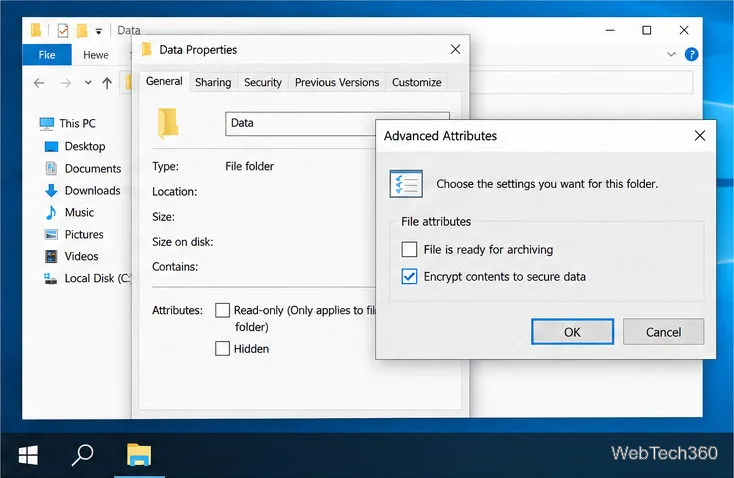Click the folder icon in Data Properties
The image size is (734, 478).
pos(168,124)
